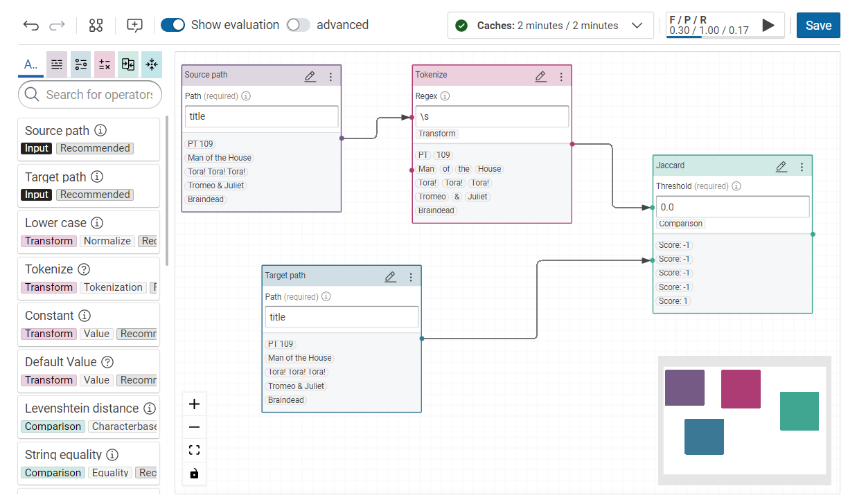
Task: Click the fit view canvas icon
Action: pyautogui.click(x=194, y=451)
